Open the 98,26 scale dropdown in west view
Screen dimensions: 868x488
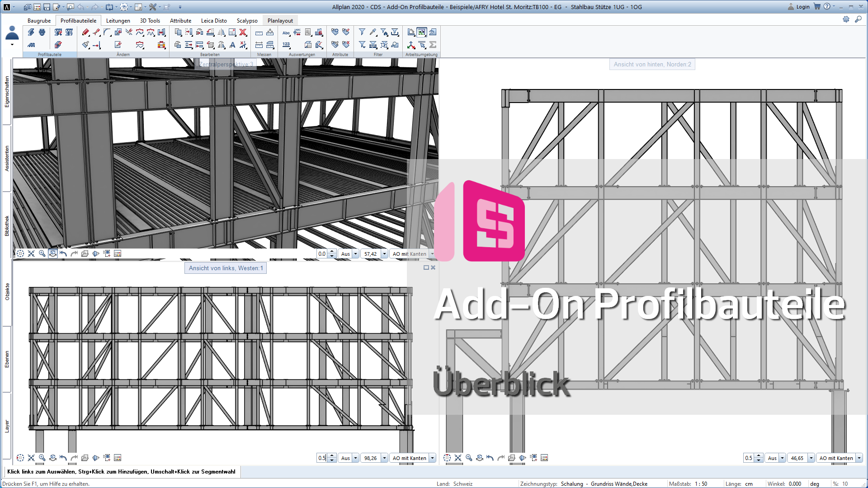pyautogui.click(x=384, y=458)
